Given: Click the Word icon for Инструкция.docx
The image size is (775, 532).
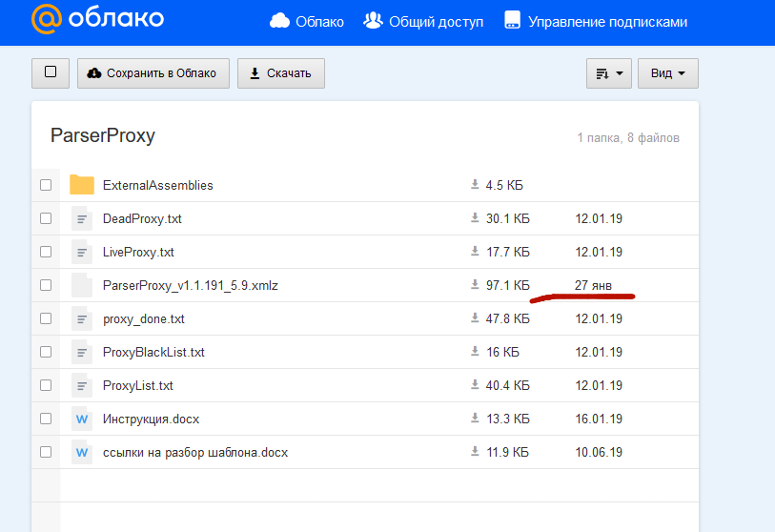Looking at the screenshot, I should (82, 419).
